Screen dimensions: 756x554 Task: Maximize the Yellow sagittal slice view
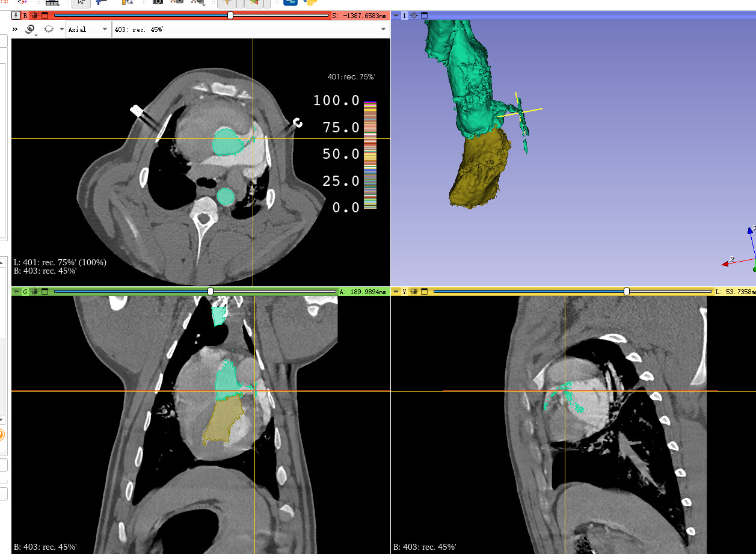tap(424, 291)
